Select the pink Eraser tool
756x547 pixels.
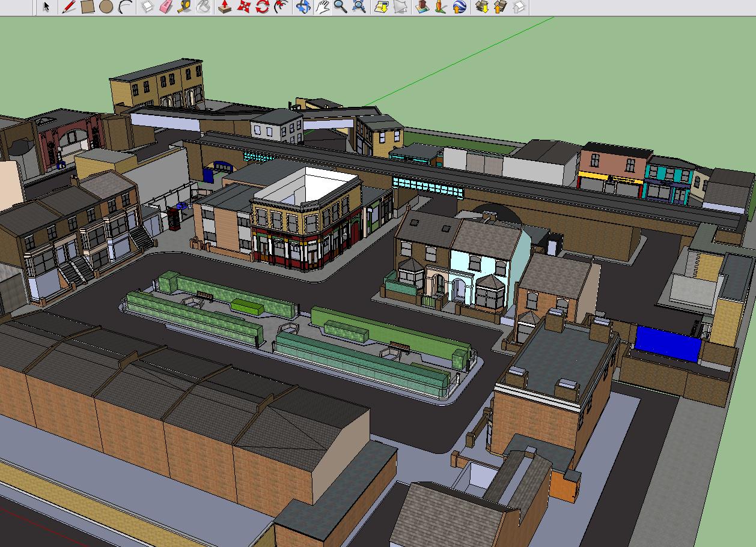(x=166, y=7)
